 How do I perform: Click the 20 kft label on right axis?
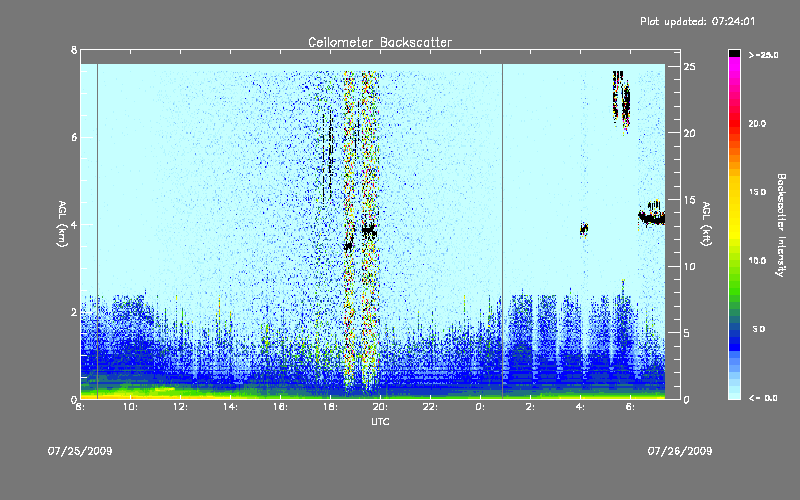(690, 133)
